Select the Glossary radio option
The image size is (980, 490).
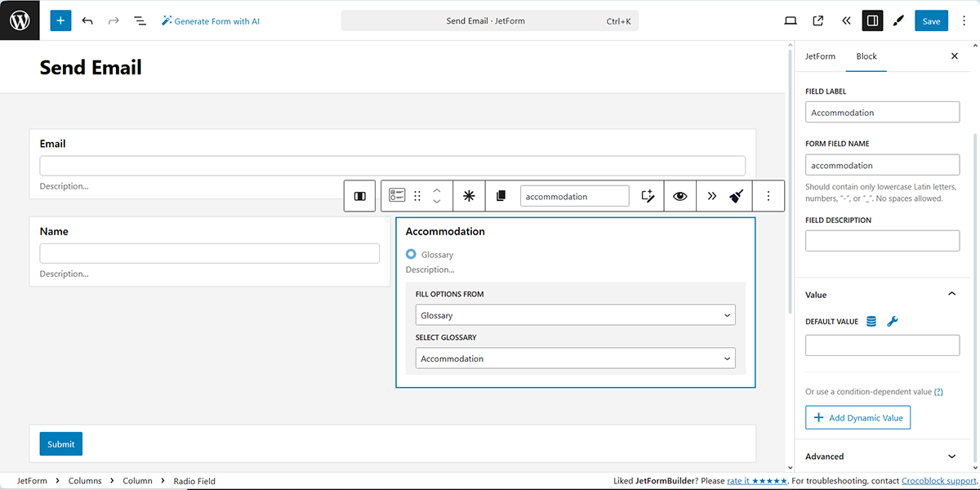pos(411,255)
